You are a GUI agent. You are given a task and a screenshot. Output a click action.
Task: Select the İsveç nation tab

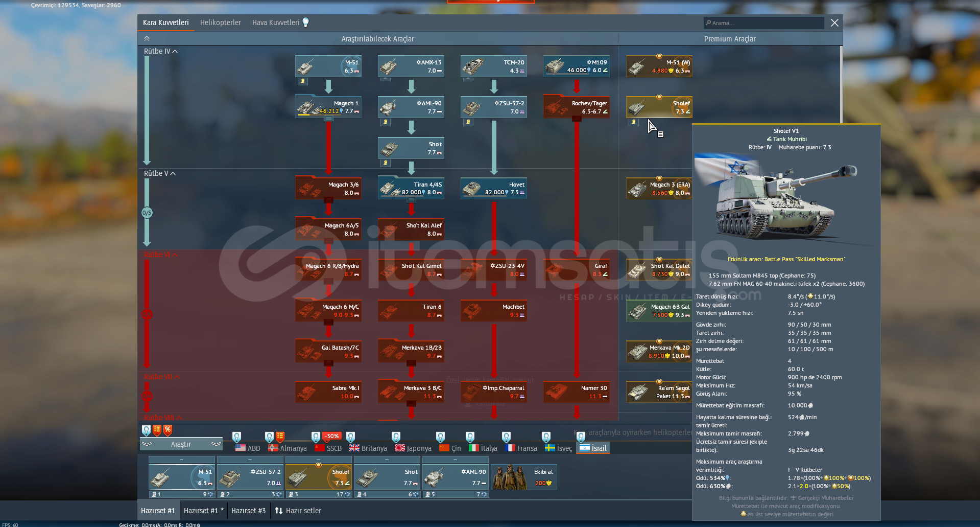pyautogui.click(x=558, y=448)
